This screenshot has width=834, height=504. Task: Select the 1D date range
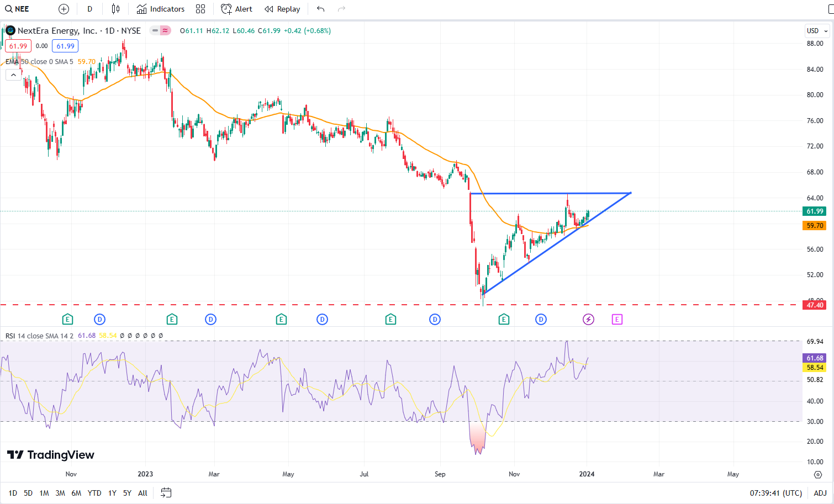pos(13,493)
